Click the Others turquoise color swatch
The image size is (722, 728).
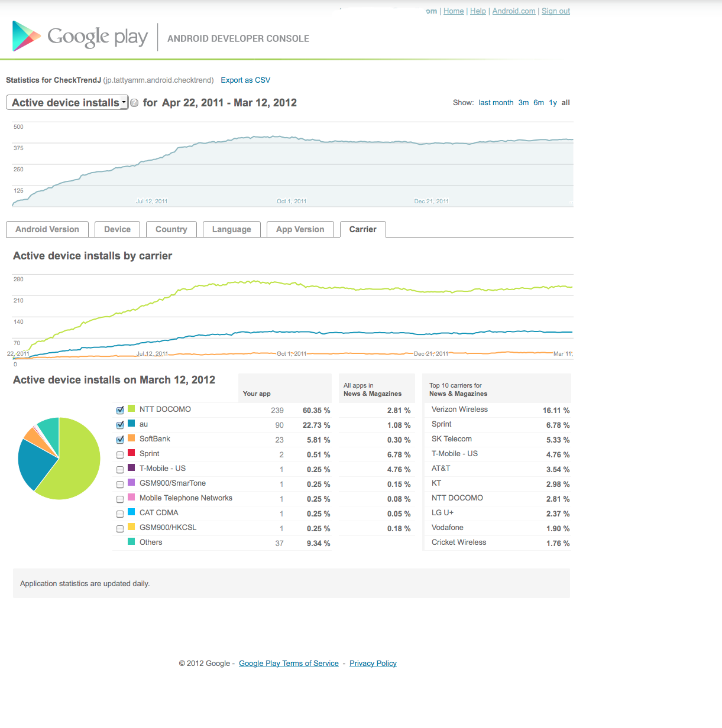coord(131,542)
